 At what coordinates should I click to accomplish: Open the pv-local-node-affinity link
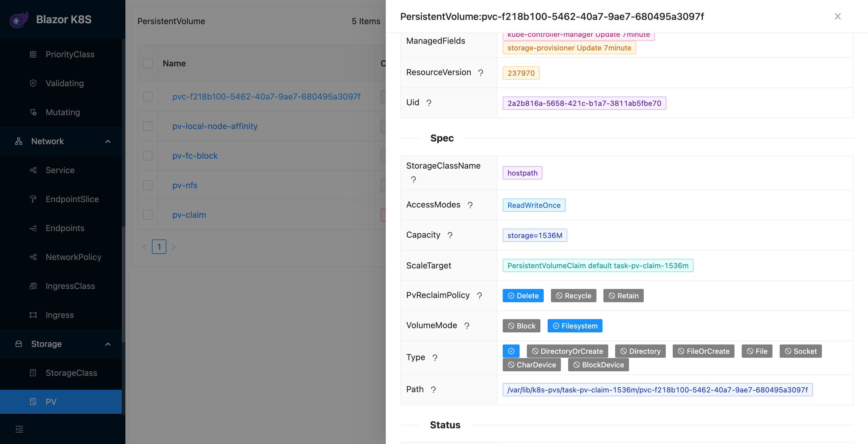(215, 126)
